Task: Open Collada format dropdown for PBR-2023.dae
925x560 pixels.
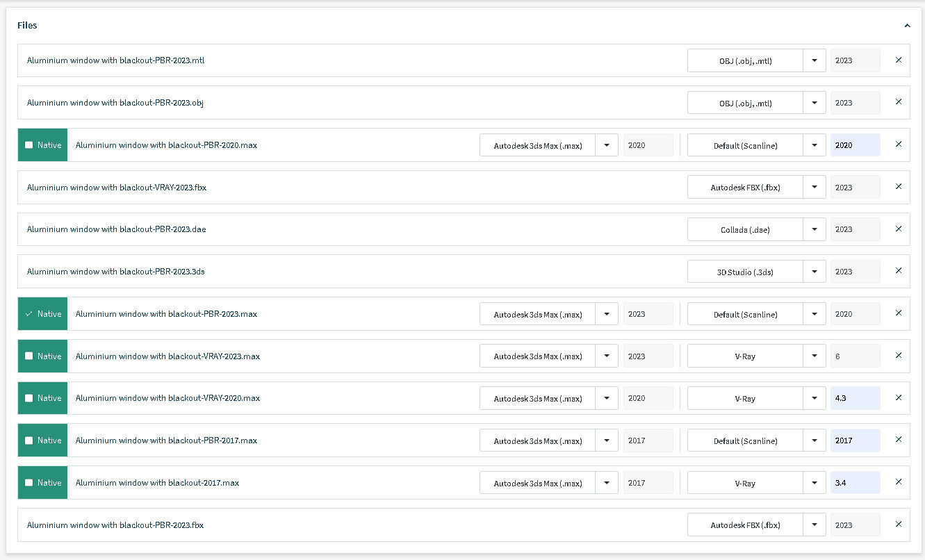Action: coord(815,229)
